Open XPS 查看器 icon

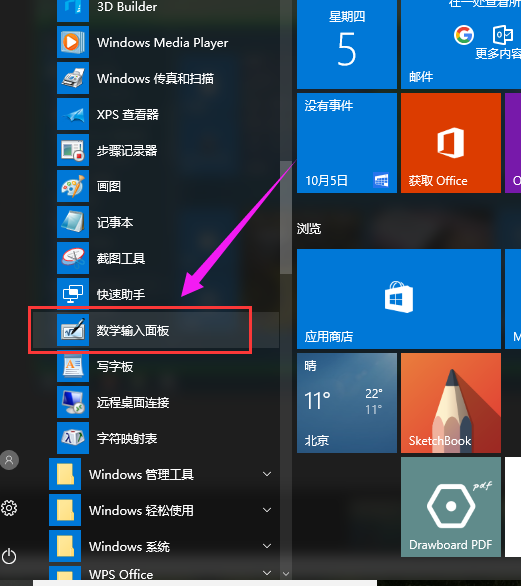73,114
